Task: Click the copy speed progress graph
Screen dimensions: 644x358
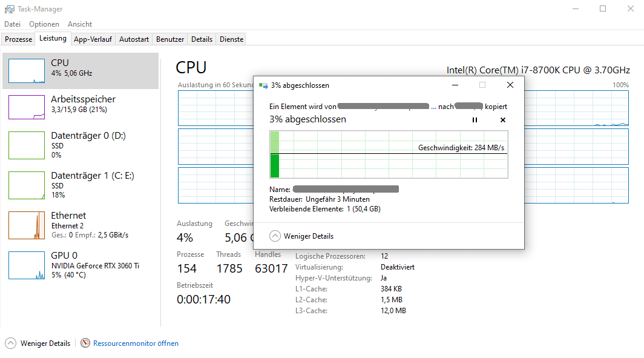Action: tap(388, 154)
